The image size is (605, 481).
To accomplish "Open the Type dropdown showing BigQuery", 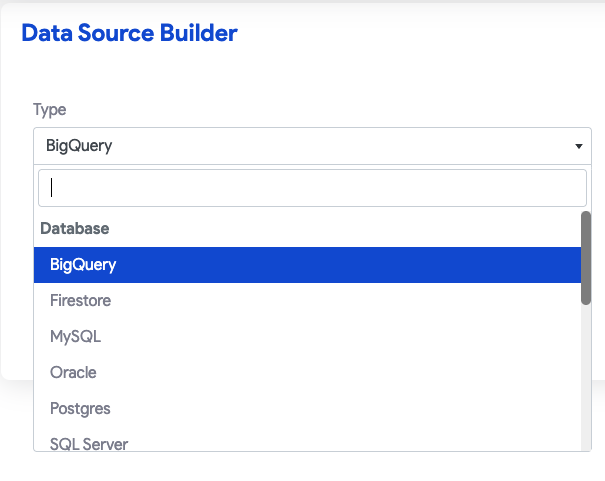I will [312, 146].
